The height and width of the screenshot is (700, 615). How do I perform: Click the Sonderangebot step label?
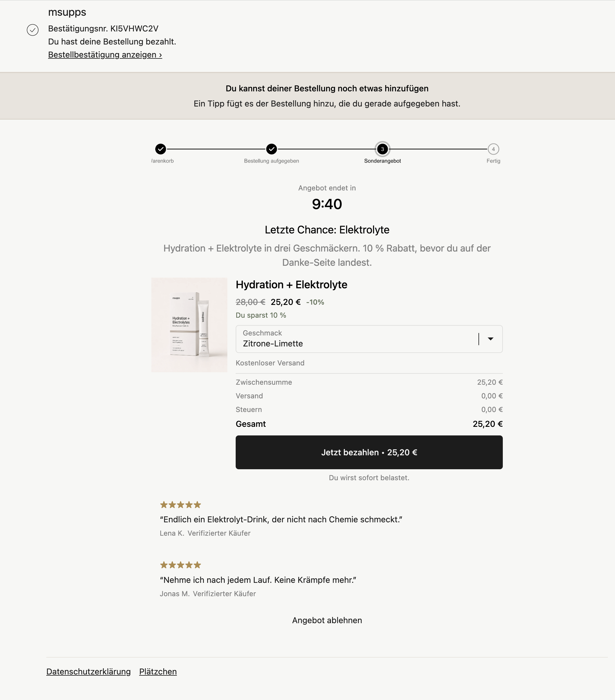point(382,161)
